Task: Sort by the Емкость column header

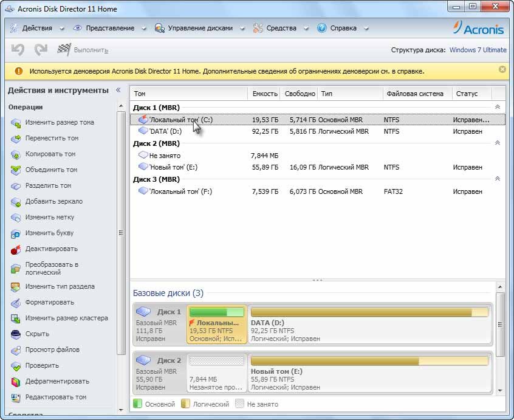Action: 264,94
